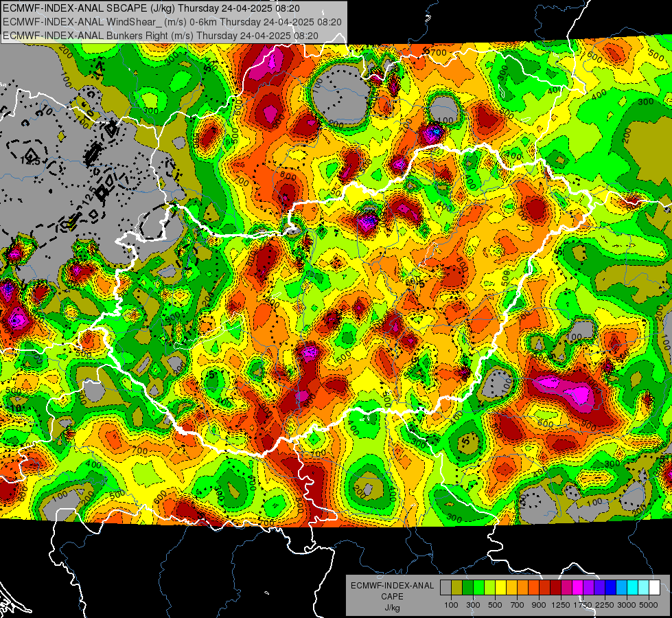The image size is (672, 618).
Task: Click the CAPE label in legend
Action: [x=392, y=597]
